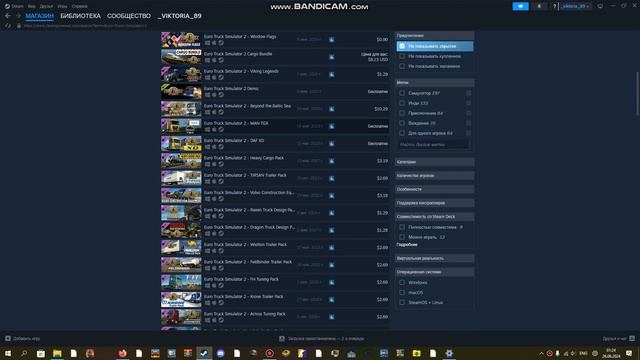The image size is (640, 360).
Task: Click the plus icon beside Добавить игру
Action: tap(8, 338)
